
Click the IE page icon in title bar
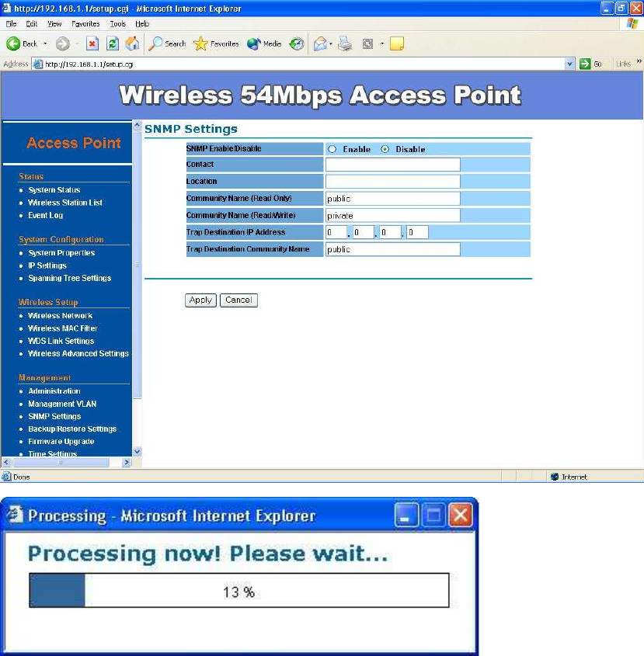point(7,8)
